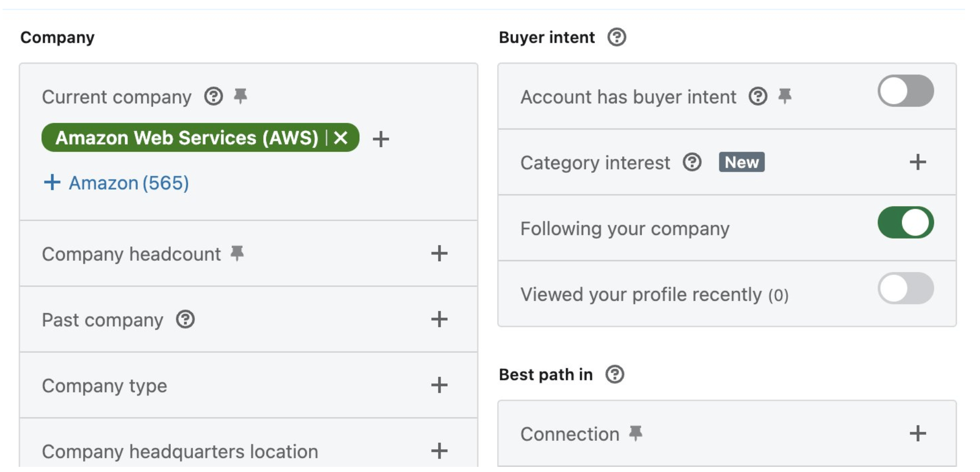Click plus next to AWS chip to add company
This screenshot has height=472, width=980.
pos(380,139)
